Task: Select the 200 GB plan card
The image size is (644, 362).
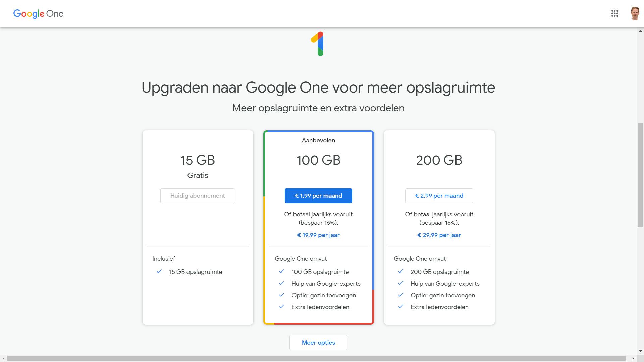Action: point(439,160)
